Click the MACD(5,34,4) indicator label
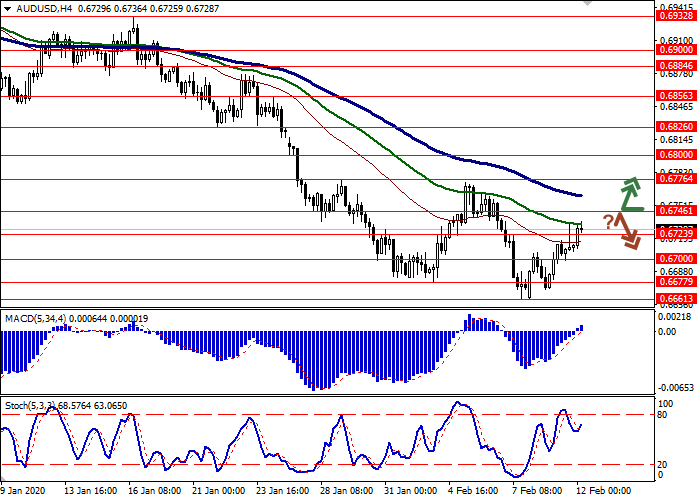Image resolution: width=700 pixels, height=500 pixels. 40,318
